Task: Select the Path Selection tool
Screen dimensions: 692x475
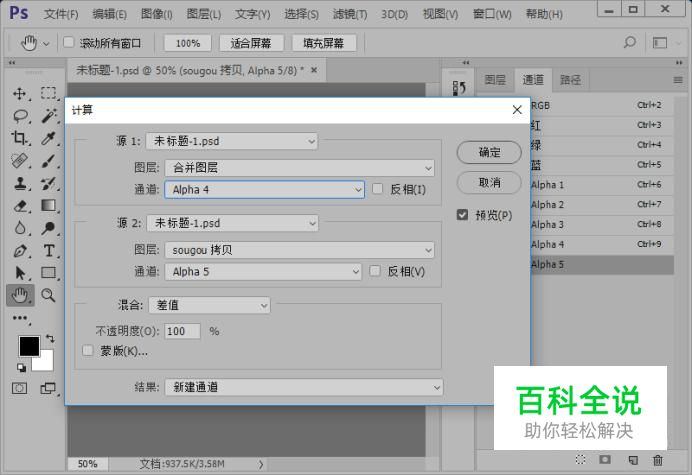Action: [19, 273]
